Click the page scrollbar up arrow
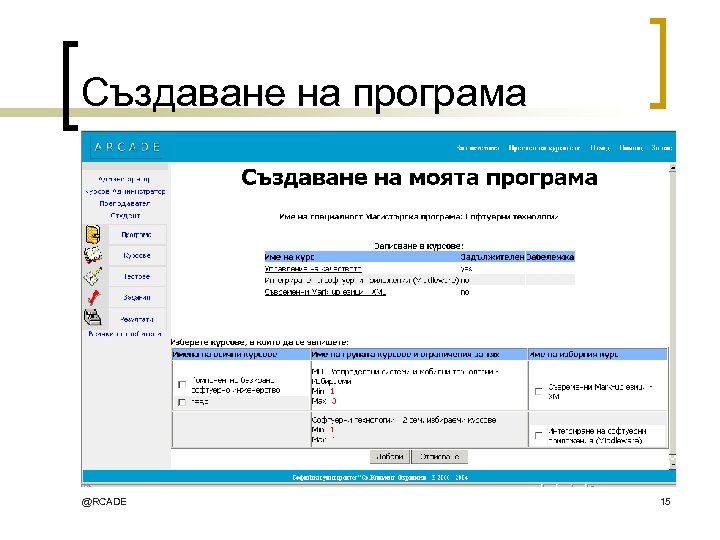Screen dimensions: 720x540 672,169
